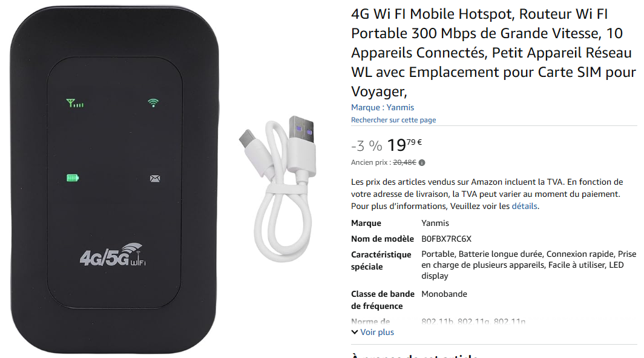Click the 4G/5G WiFi logo on device
644x358 pixels.
tap(113, 255)
